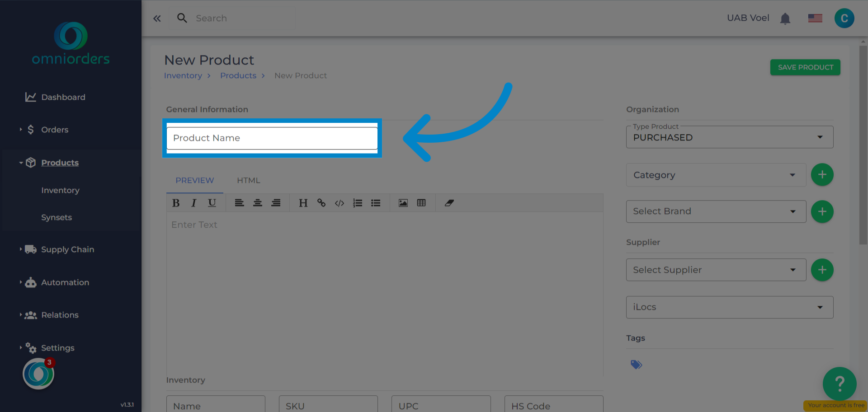
Task: Click SAVE PRODUCT button
Action: coord(805,67)
